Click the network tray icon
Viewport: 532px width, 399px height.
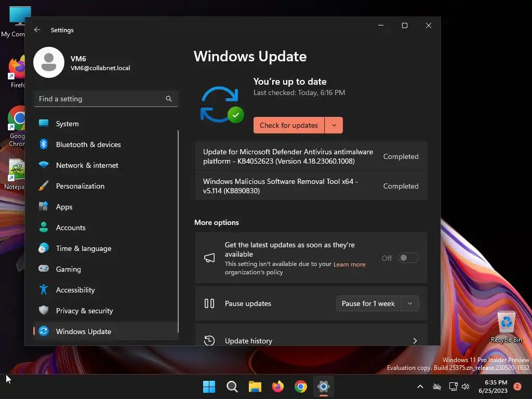click(x=453, y=387)
